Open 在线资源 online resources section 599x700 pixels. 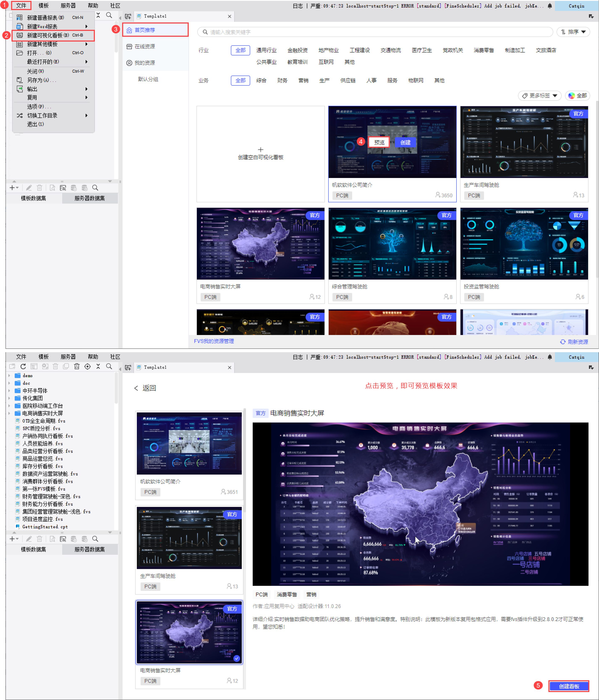[145, 47]
